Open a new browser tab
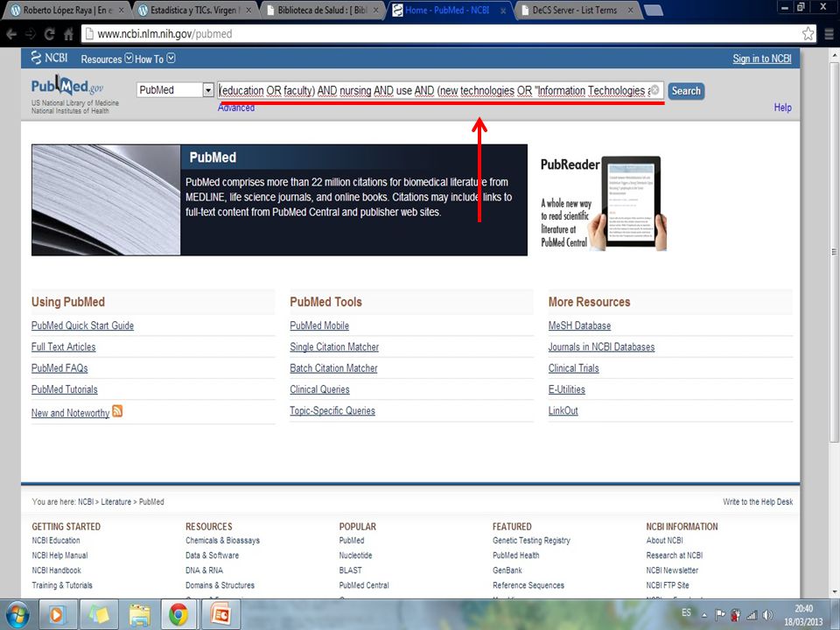Screen dimensions: 840x630 click(653, 10)
